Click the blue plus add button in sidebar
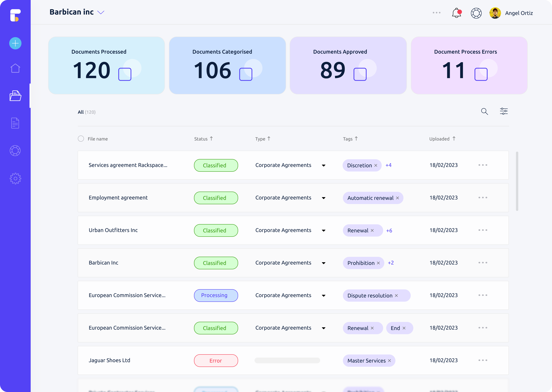This screenshot has width=552, height=392. 15,43
